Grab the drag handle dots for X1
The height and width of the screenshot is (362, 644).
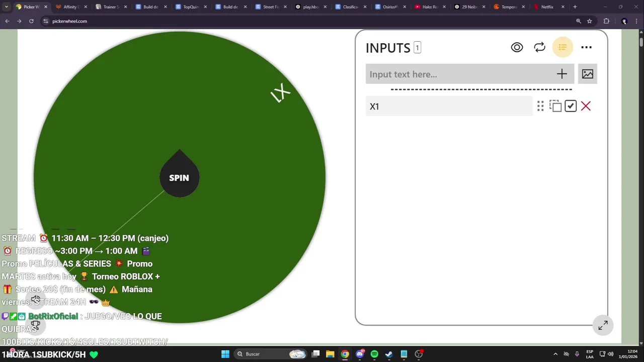(540, 106)
